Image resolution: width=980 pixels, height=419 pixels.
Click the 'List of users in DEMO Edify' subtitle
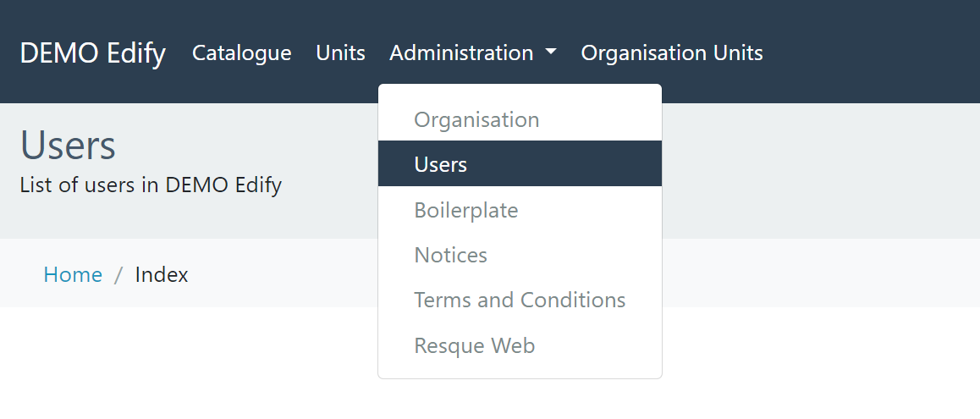151,185
